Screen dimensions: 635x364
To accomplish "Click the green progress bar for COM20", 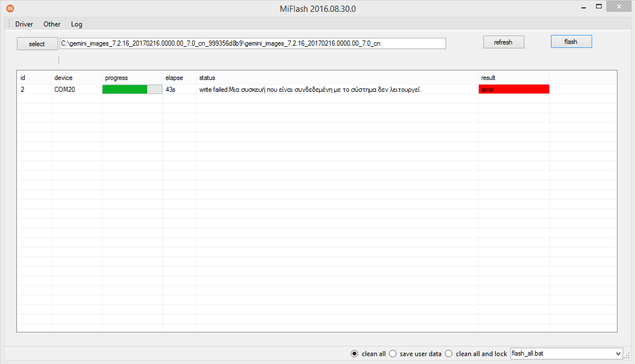I will pos(132,90).
